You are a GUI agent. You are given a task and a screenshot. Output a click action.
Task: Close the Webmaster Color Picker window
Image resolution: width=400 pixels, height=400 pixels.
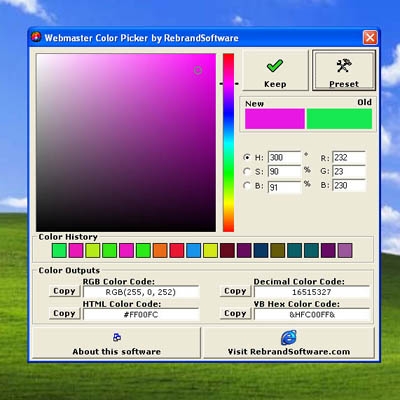370,37
